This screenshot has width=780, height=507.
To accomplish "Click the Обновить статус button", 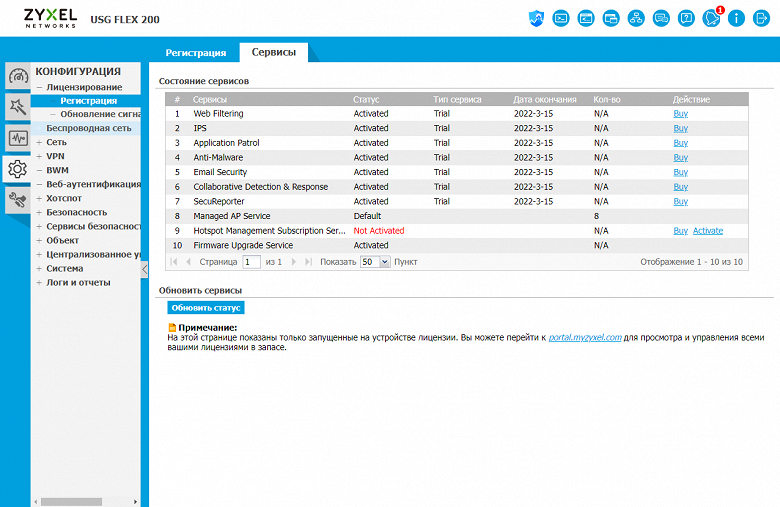I will tap(206, 308).
